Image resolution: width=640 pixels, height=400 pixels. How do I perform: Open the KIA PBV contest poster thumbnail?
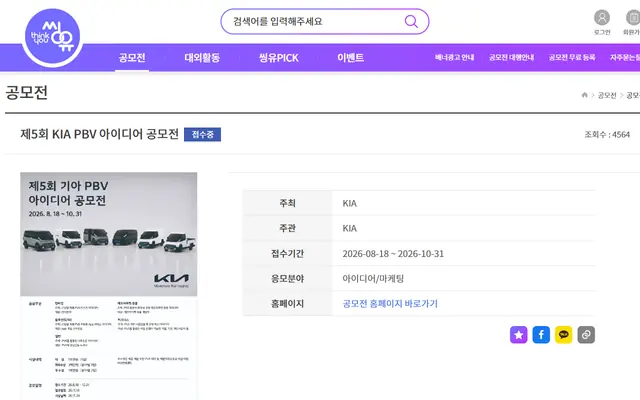point(109,286)
